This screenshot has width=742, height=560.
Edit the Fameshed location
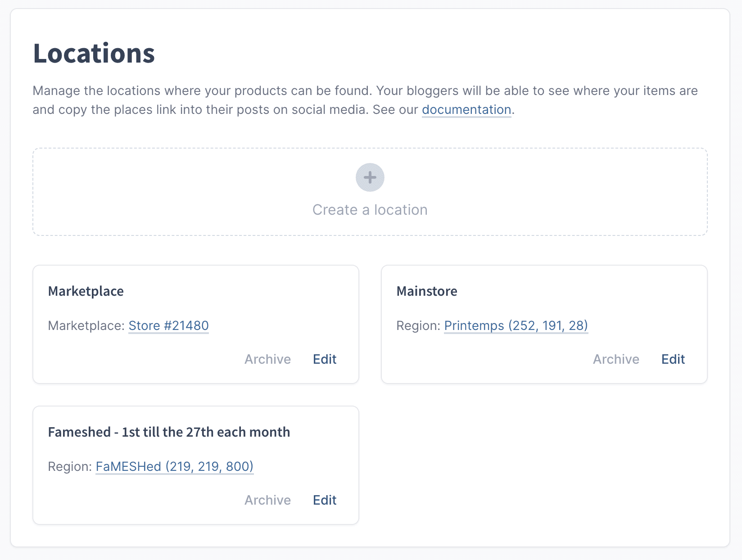click(325, 500)
